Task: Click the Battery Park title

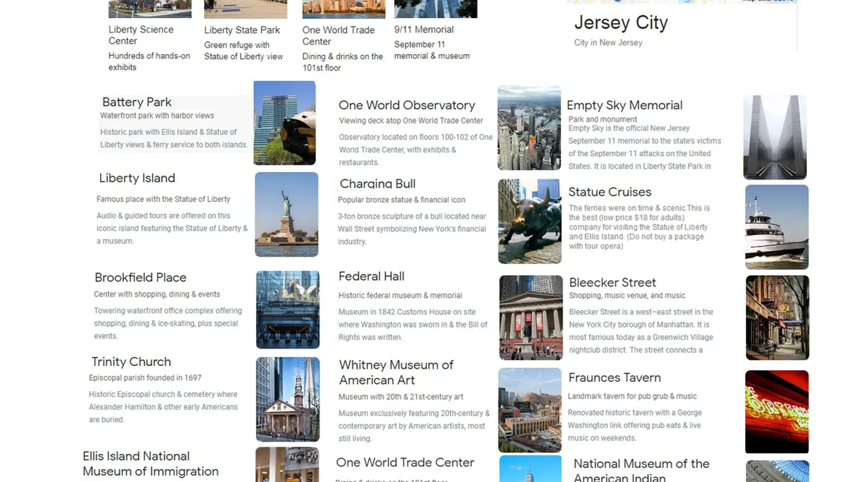Action: 136,102
